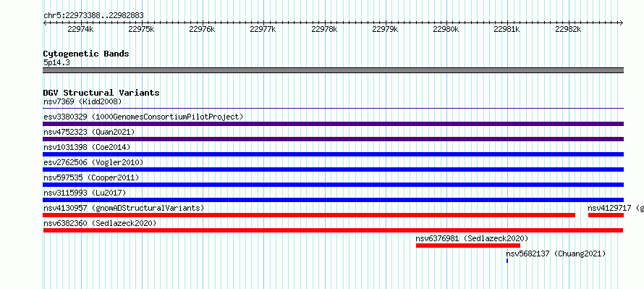Image resolution: width=644 pixels, height=289 pixels.
Task: Click the chr5:22973388..22982883 coordinate label
Action: pyautogui.click(x=93, y=15)
